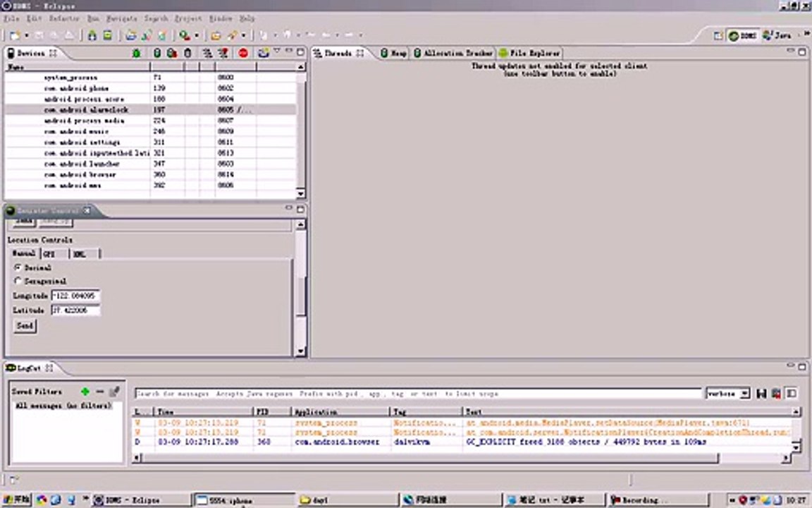Select the Manual location controls tab
Image resolution: width=812 pixels, height=508 pixels.
tap(24, 253)
